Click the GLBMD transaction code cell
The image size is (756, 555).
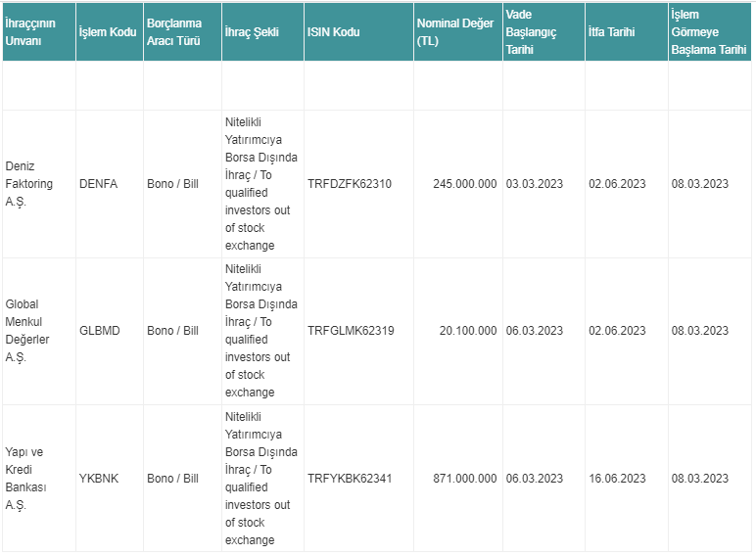(x=110, y=331)
